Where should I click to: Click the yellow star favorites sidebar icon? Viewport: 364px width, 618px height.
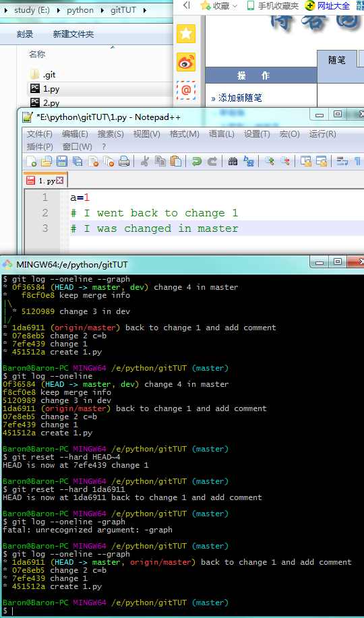[x=186, y=34]
